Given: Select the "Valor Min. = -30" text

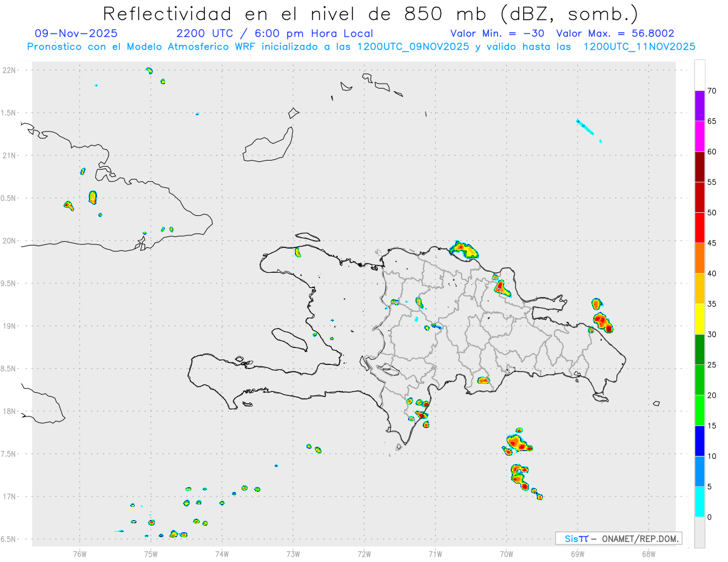Looking at the screenshot, I should click(499, 33).
